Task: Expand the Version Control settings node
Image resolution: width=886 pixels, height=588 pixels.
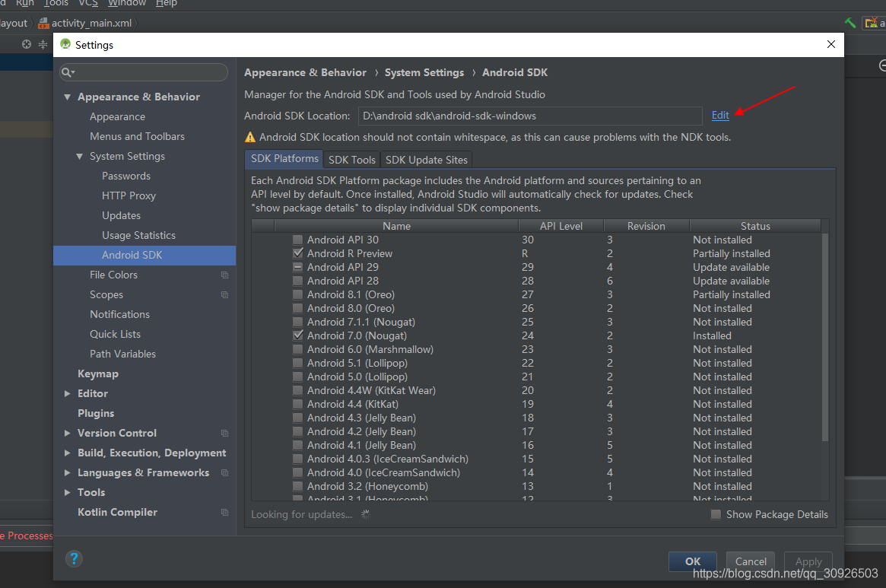Action: pos(67,433)
